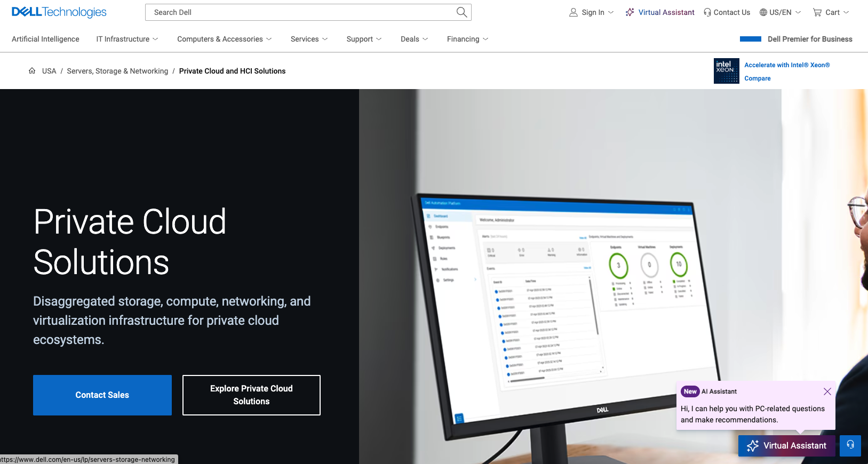
Task: Click the 'Hi, I can help you' message
Action: click(x=753, y=414)
